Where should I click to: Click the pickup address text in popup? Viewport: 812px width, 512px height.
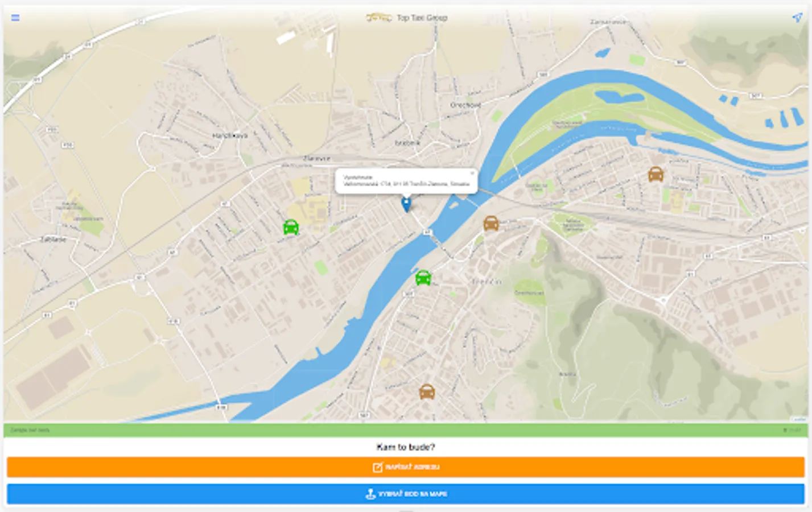click(406, 184)
